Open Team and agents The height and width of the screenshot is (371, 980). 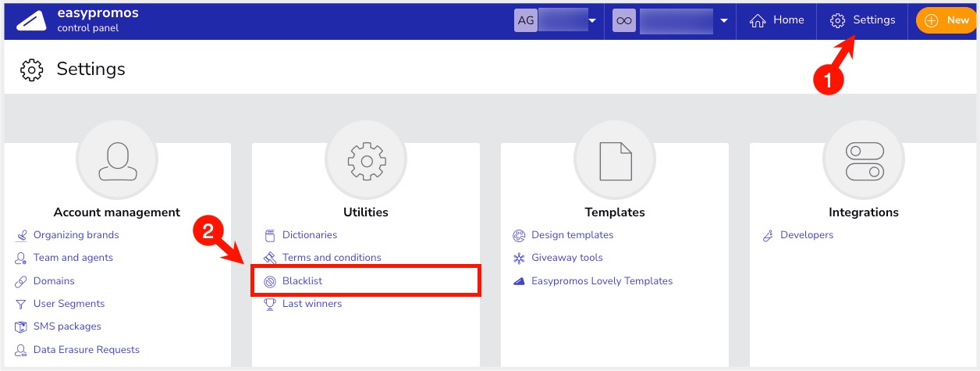pyautogui.click(x=73, y=258)
